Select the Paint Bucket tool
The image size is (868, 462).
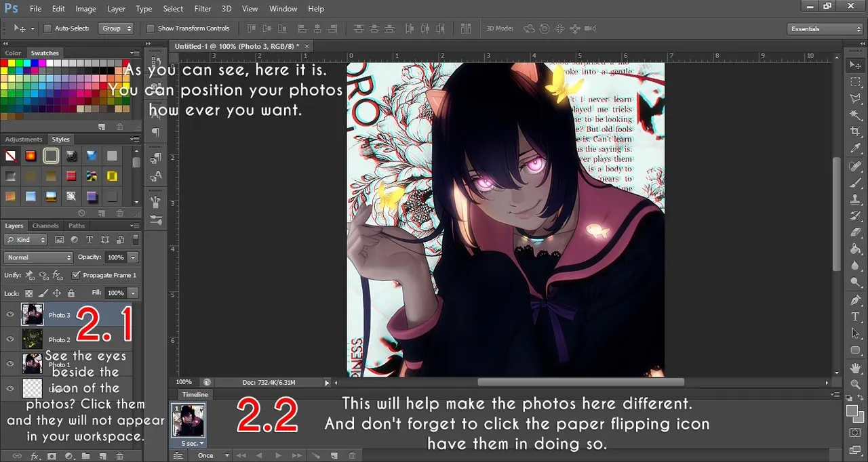coord(855,249)
